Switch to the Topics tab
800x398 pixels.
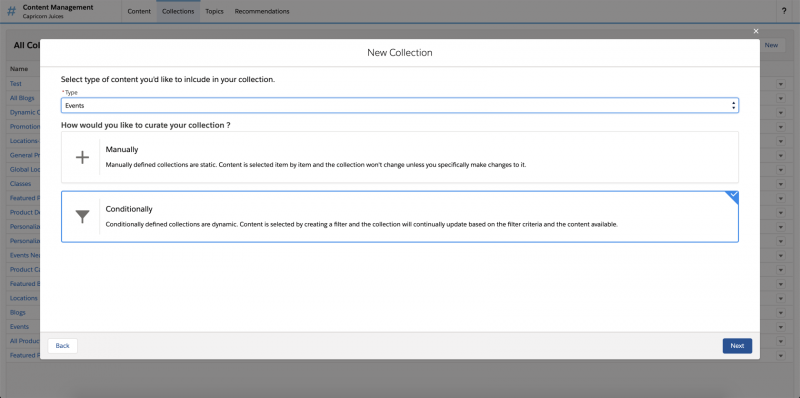point(214,11)
